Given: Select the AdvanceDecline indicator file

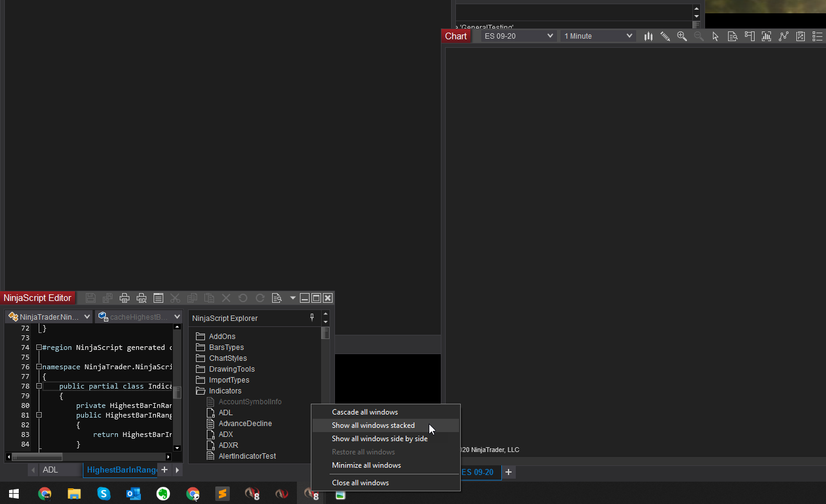Looking at the screenshot, I should [x=239, y=424].
